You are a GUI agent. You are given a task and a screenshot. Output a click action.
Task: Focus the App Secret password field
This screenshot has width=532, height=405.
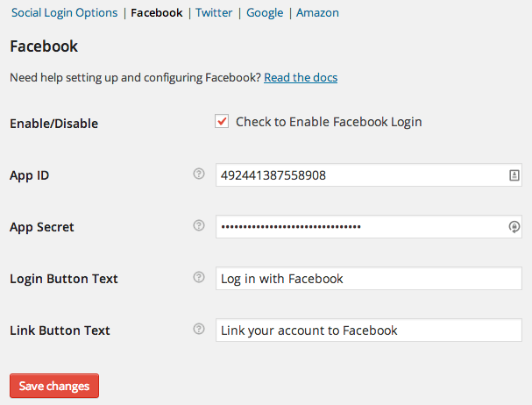click(359, 227)
